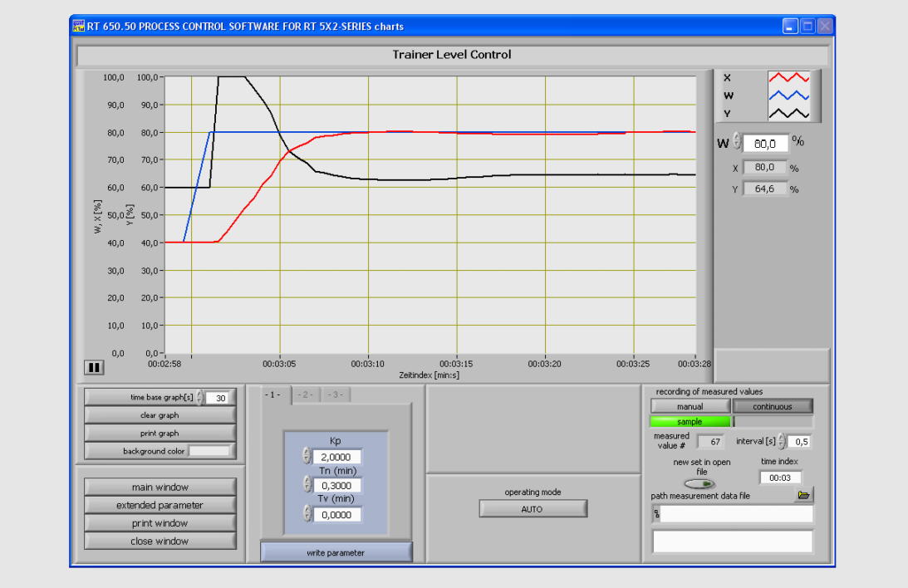Select manual recording mode
Screen dimensions: 908x588
point(690,406)
